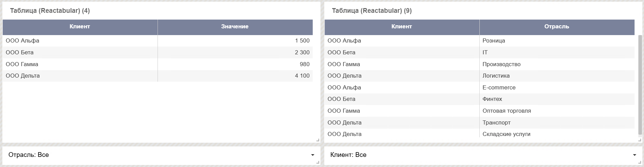
Task: Open the Клиент filter dropdown arrow
Action: (634, 155)
